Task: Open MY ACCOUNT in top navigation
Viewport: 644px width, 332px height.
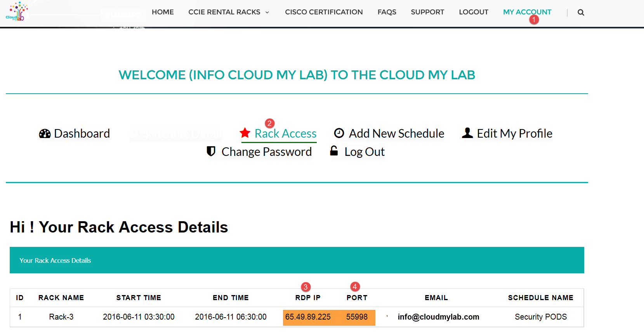Action: [527, 12]
